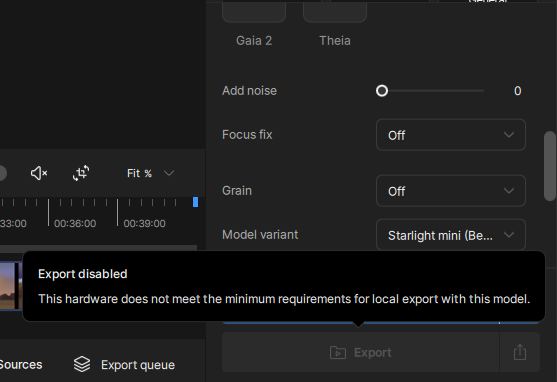Click the muted speaker icon
The image size is (557, 382).
tap(39, 173)
